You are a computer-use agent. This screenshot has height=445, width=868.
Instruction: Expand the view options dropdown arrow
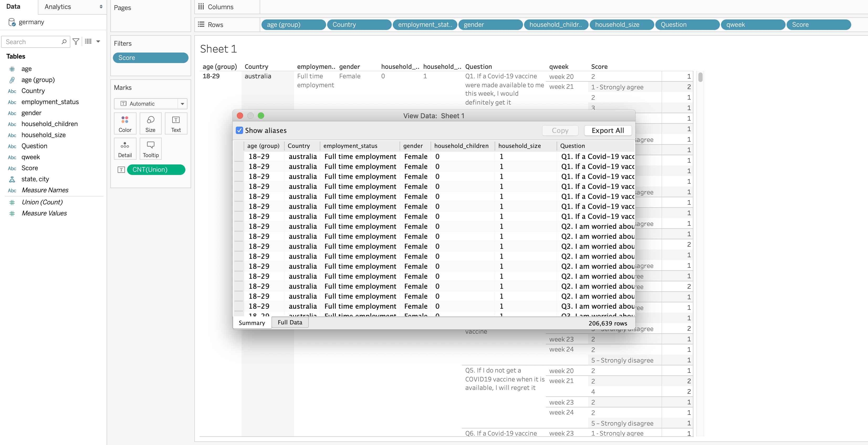98,42
